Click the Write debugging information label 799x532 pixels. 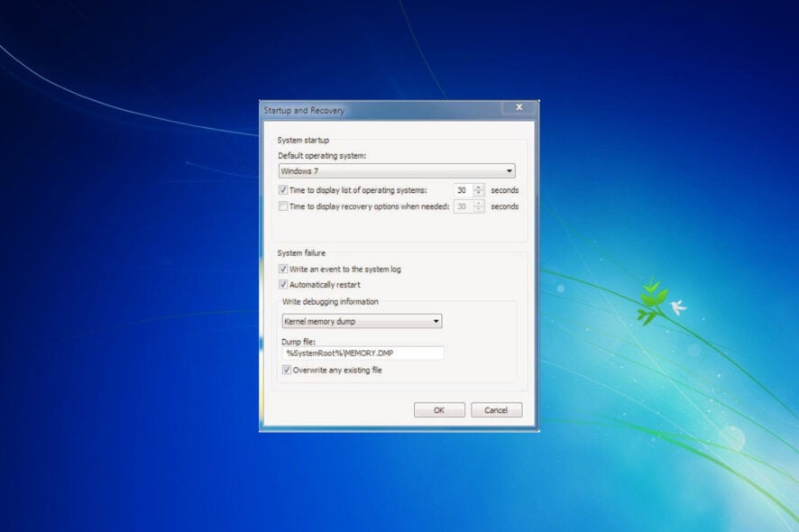330,302
